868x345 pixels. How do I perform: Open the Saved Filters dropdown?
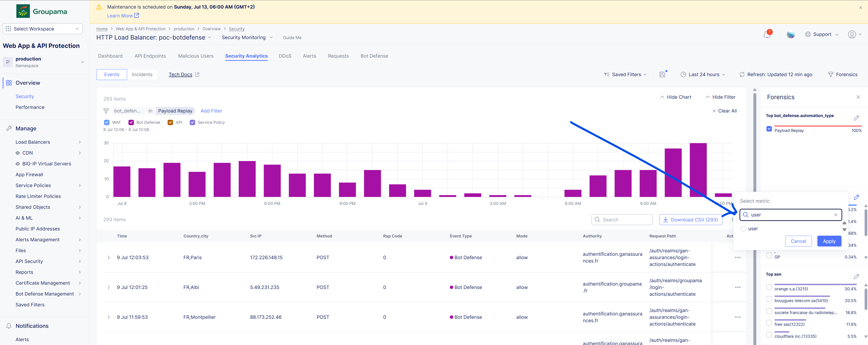click(x=625, y=74)
